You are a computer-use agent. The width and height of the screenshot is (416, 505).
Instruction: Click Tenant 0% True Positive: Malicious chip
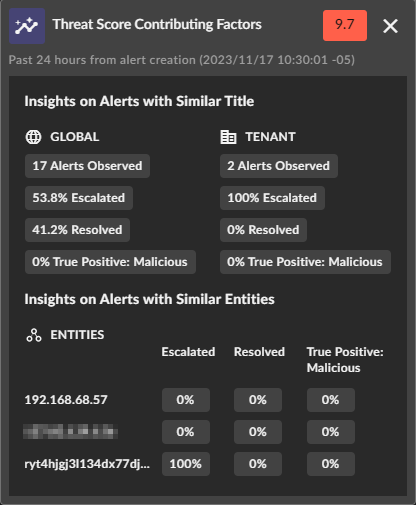point(305,262)
